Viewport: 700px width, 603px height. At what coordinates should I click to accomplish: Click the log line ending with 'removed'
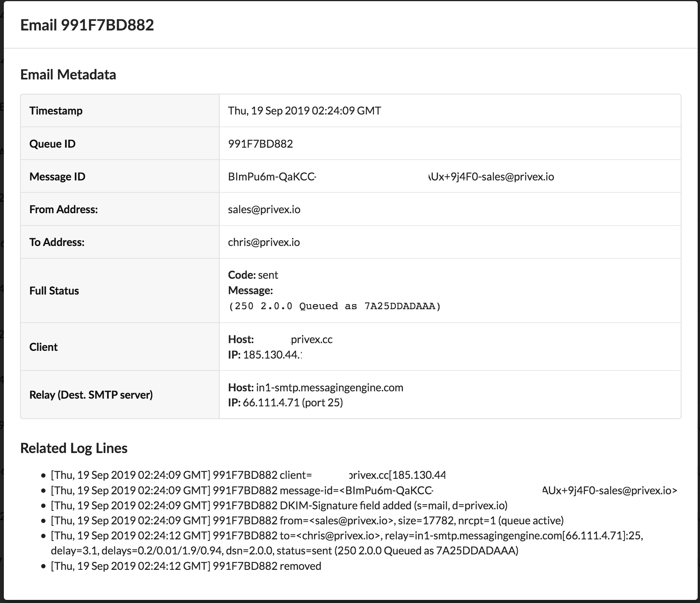pos(186,566)
